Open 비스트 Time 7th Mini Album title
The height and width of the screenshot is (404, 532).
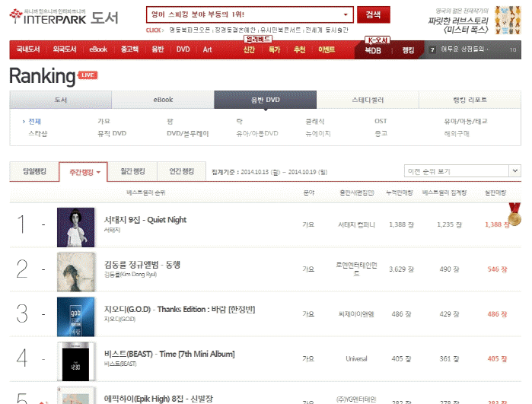(x=169, y=354)
